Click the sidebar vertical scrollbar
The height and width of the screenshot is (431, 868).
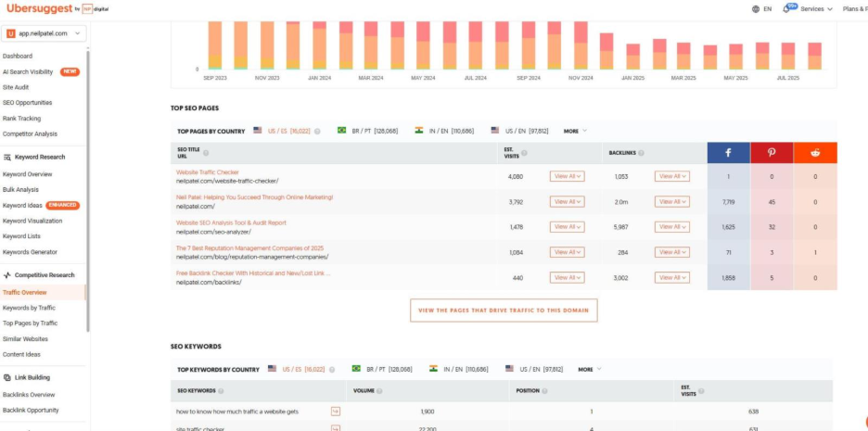tap(88, 190)
